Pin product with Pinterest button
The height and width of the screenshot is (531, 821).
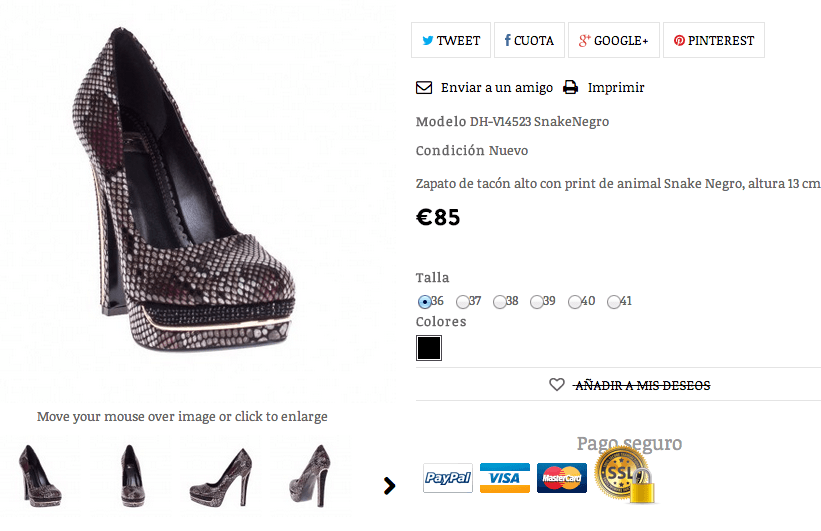pyautogui.click(x=714, y=40)
